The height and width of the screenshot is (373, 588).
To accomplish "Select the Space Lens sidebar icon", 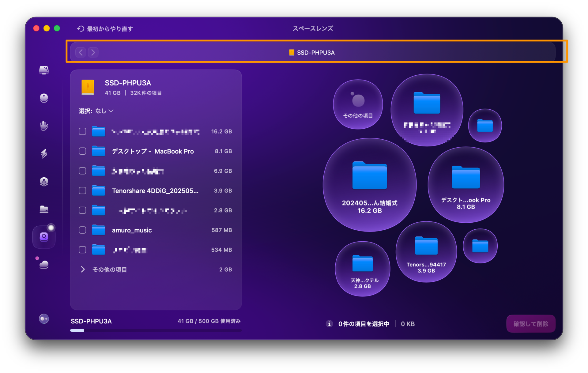I will [44, 237].
